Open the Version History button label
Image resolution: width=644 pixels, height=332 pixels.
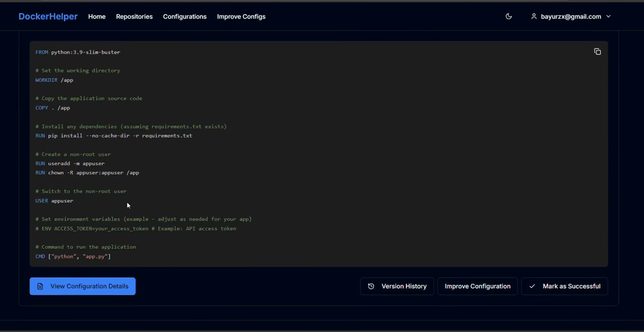(404, 286)
